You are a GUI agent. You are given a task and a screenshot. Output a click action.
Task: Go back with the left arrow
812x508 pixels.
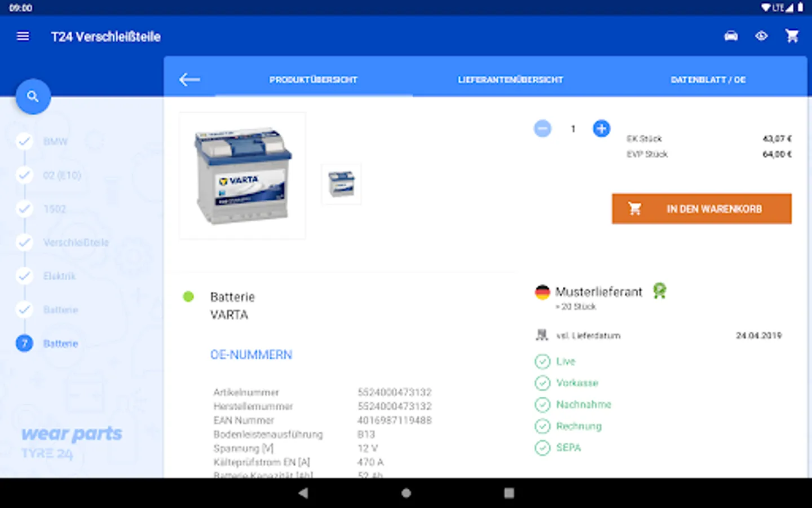coord(189,80)
